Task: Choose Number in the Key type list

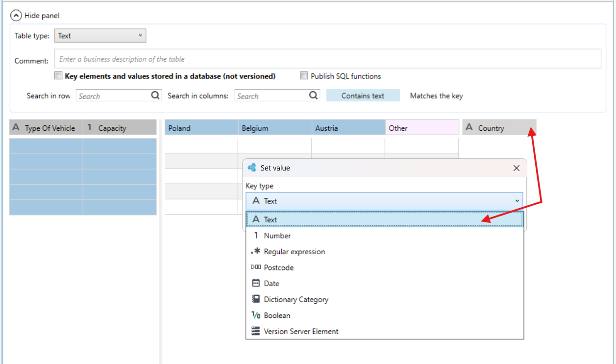Action: coord(384,236)
